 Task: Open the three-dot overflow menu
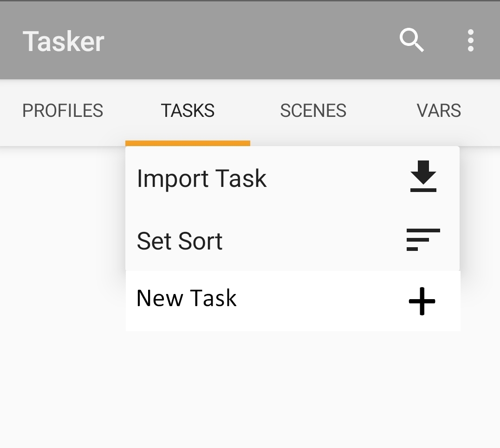point(470,40)
